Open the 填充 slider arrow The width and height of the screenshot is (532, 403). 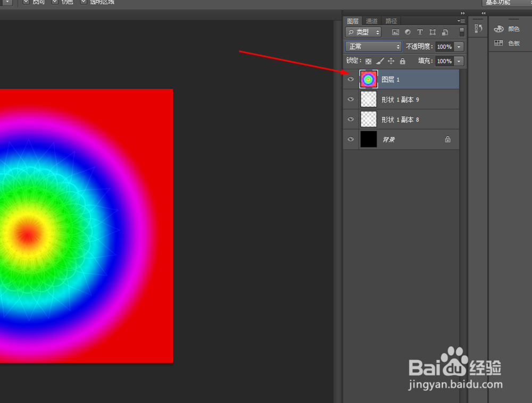coord(459,61)
